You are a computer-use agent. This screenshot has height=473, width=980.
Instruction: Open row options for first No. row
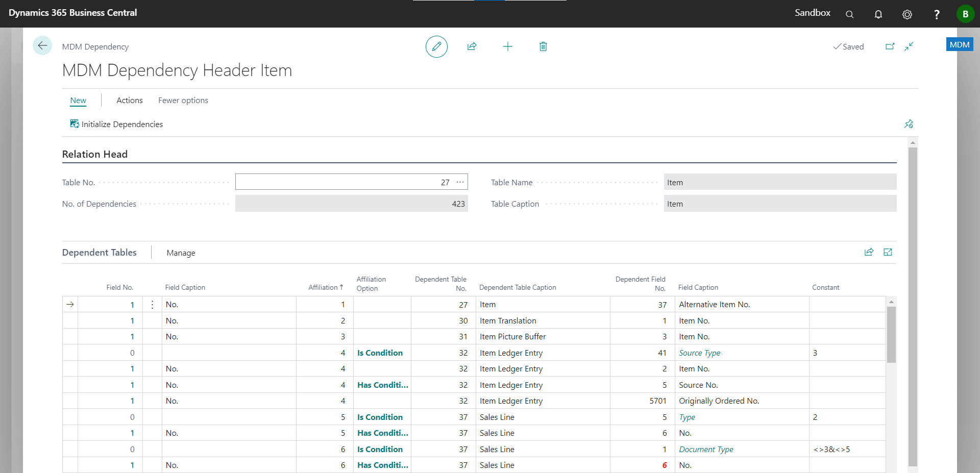[152, 305]
